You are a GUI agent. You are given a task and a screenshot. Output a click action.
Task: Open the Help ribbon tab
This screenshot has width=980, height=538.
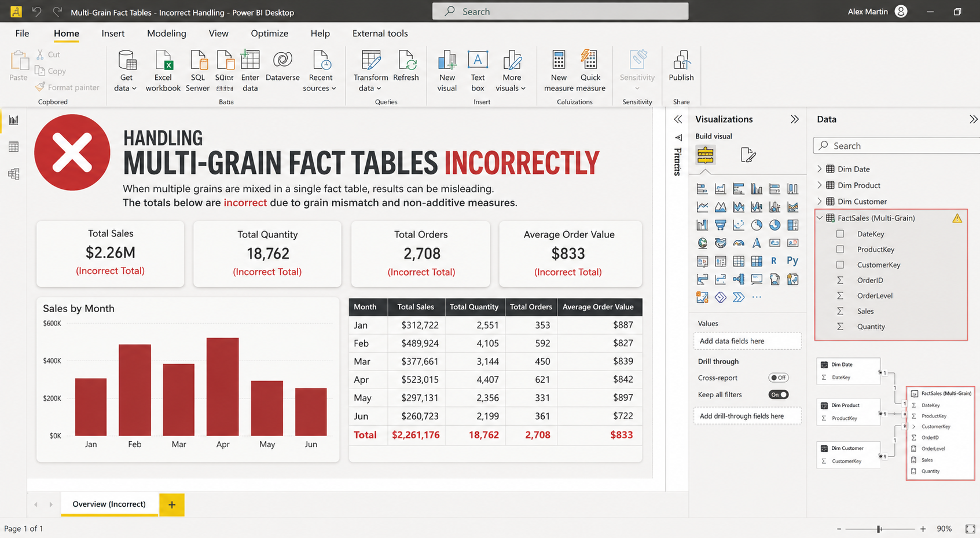(x=320, y=34)
